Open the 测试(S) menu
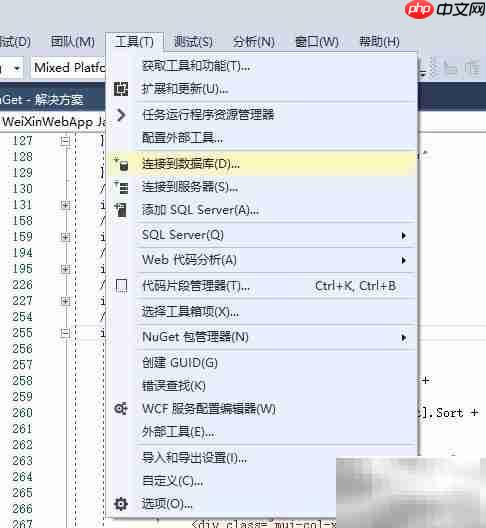The height and width of the screenshot is (528, 486). [193, 42]
